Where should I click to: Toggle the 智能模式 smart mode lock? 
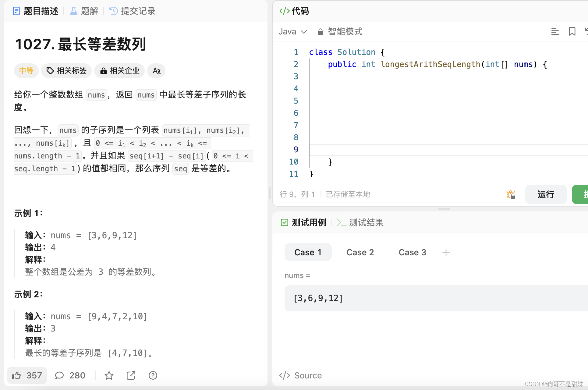(x=340, y=32)
